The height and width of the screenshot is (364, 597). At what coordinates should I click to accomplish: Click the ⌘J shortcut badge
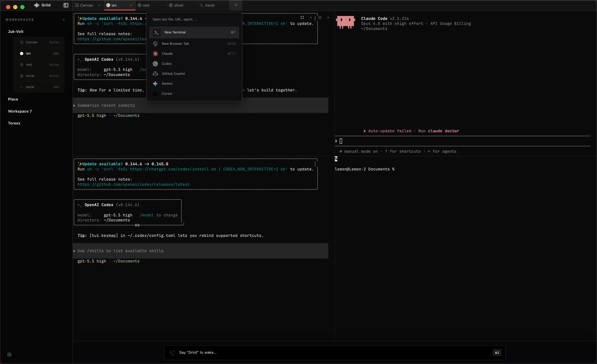[x=497, y=353]
